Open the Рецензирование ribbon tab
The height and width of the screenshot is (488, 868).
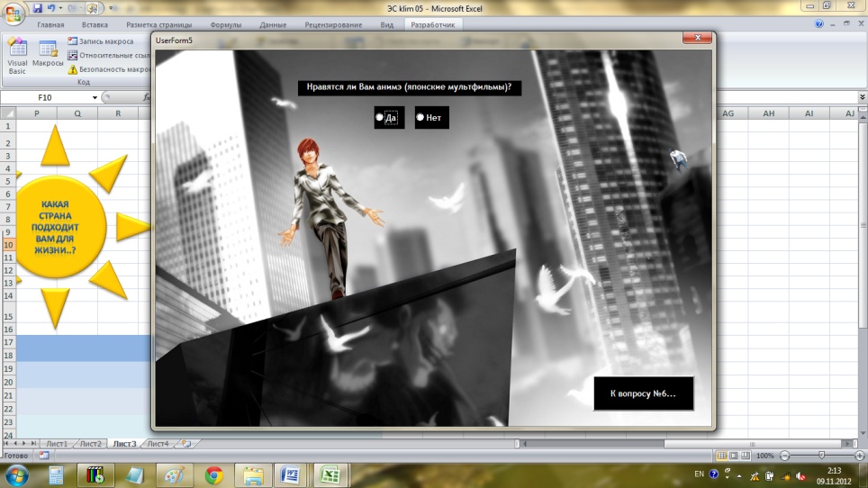[x=333, y=25]
